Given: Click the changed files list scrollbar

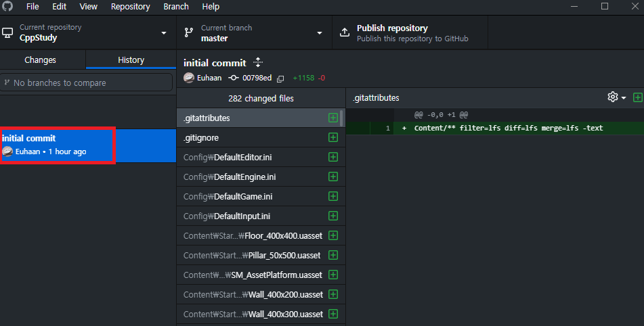Looking at the screenshot, I should (342, 118).
